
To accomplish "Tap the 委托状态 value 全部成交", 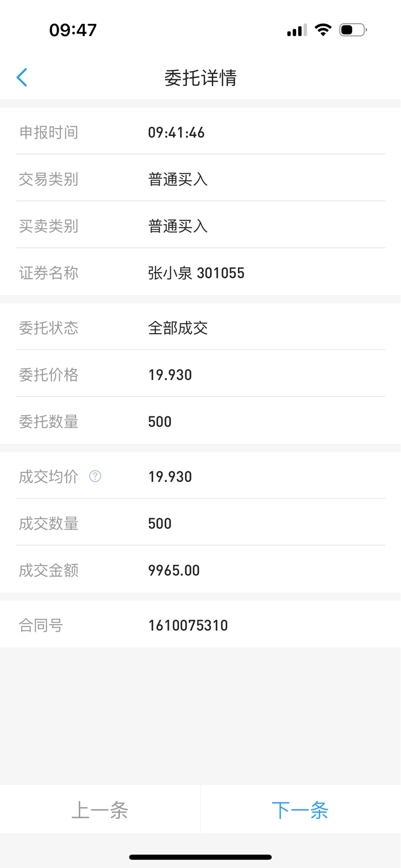I will (178, 328).
